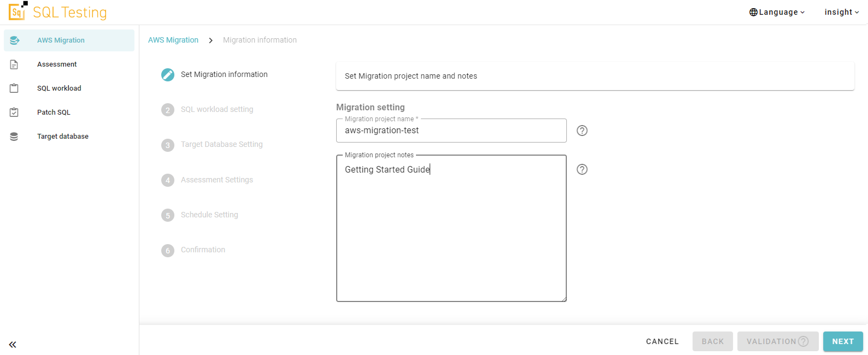Click the SQL Testing logo icon
Viewport: 868px width, 355px height.
tap(18, 10)
